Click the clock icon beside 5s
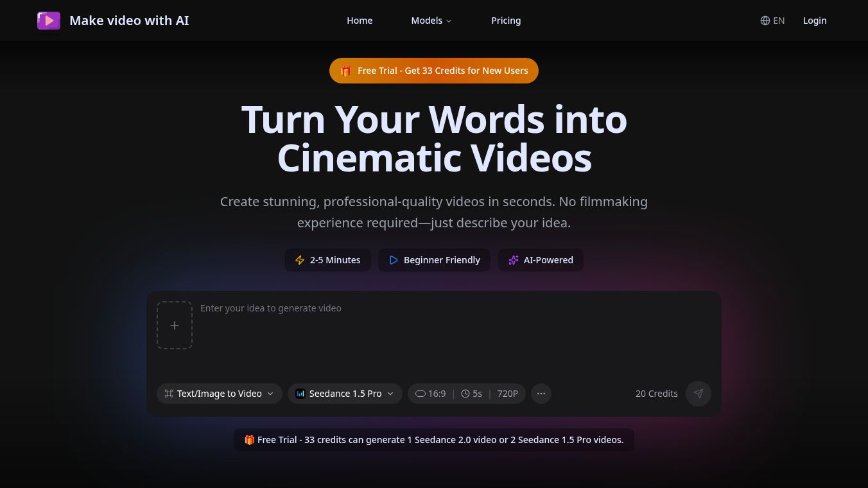The image size is (868, 488). [x=465, y=394]
